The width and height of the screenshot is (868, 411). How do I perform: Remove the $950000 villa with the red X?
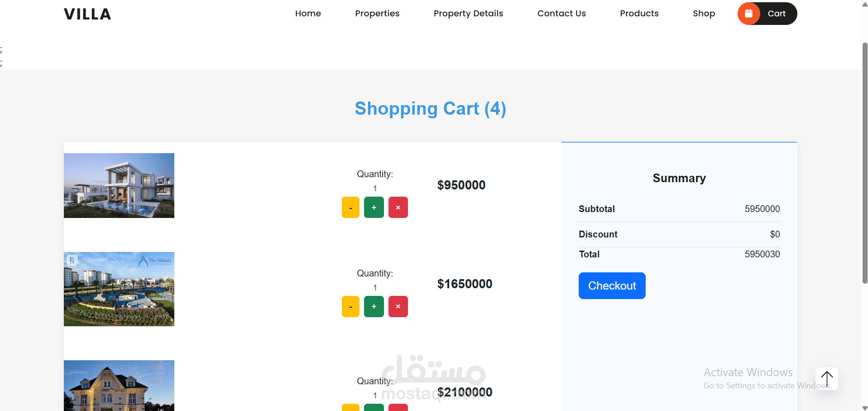pyautogui.click(x=398, y=208)
